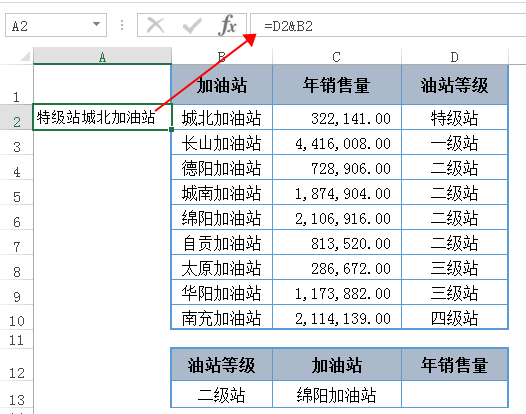Select cell 南充加油站
This screenshot has height=414, width=526.
coord(222,317)
